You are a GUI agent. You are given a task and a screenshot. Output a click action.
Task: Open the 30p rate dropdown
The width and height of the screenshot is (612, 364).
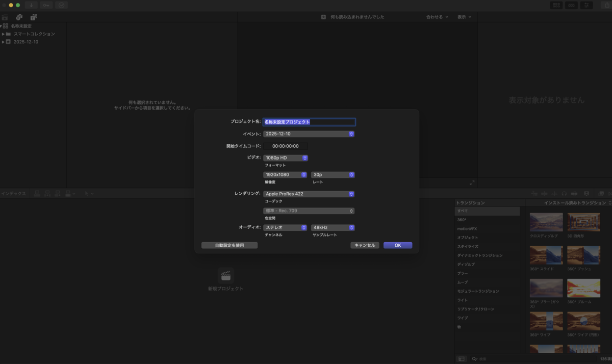(x=333, y=175)
